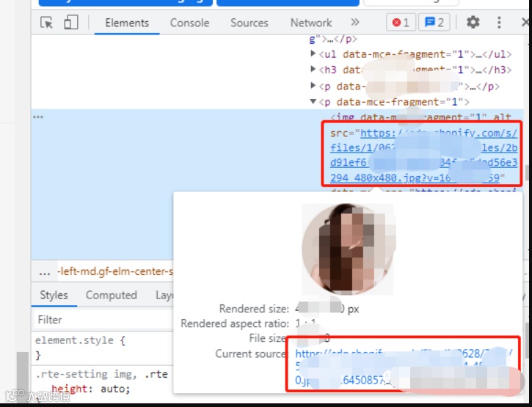The width and height of the screenshot is (532, 407).
Task: Open the Computed tab
Action: [x=112, y=295]
